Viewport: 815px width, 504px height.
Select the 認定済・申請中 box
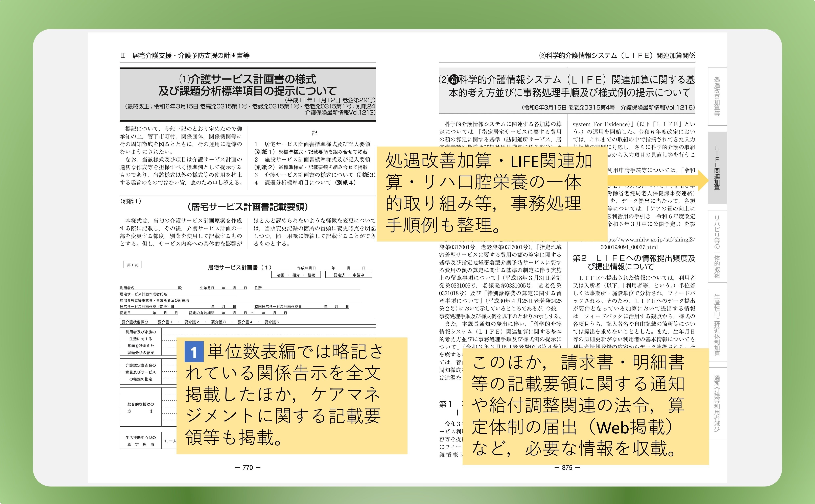point(349,275)
